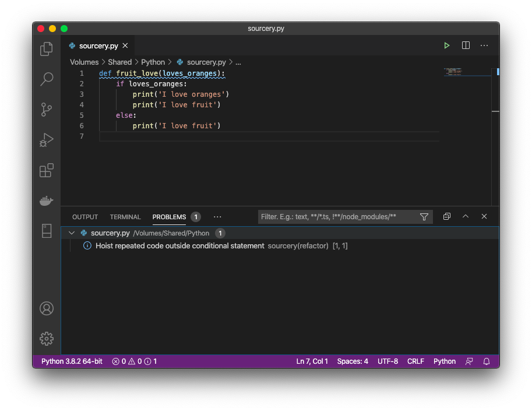Split the editor to the right
The image size is (532, 411).
click(466, 45)
